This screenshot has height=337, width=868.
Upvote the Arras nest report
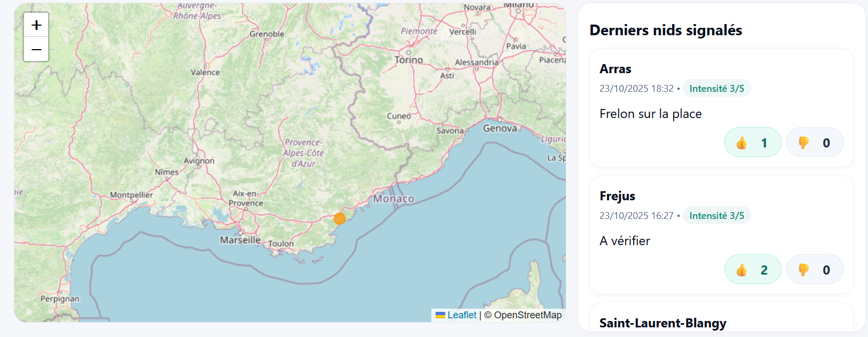tap(752, 143)
